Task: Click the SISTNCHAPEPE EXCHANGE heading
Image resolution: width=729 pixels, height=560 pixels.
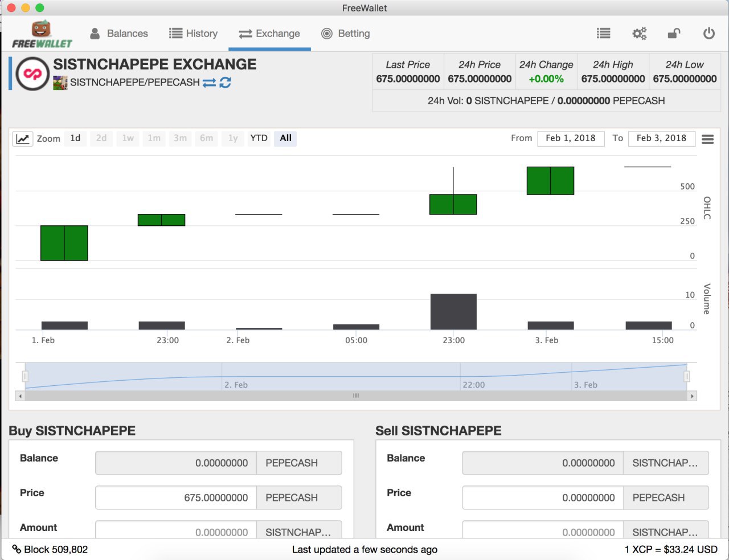Action: (155, 64)
